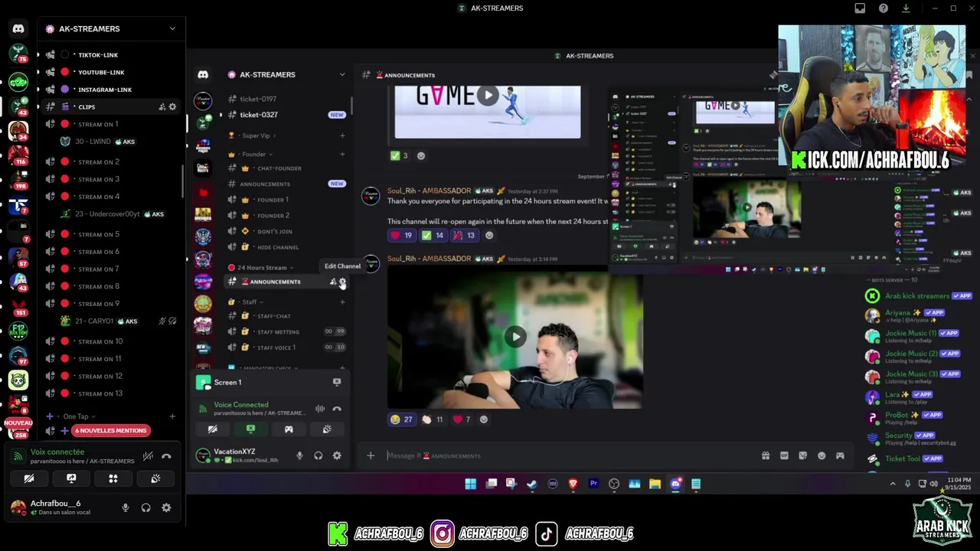Click pop-out icon on Screen 1 row
The width and height of the screenshot is (980, 551).
(337, 382)
